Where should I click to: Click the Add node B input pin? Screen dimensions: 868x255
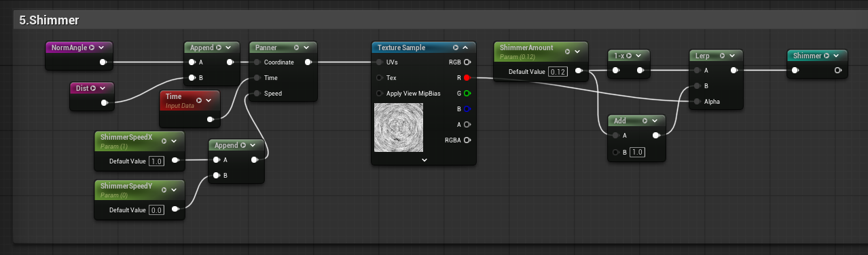(x=616, y=152)
